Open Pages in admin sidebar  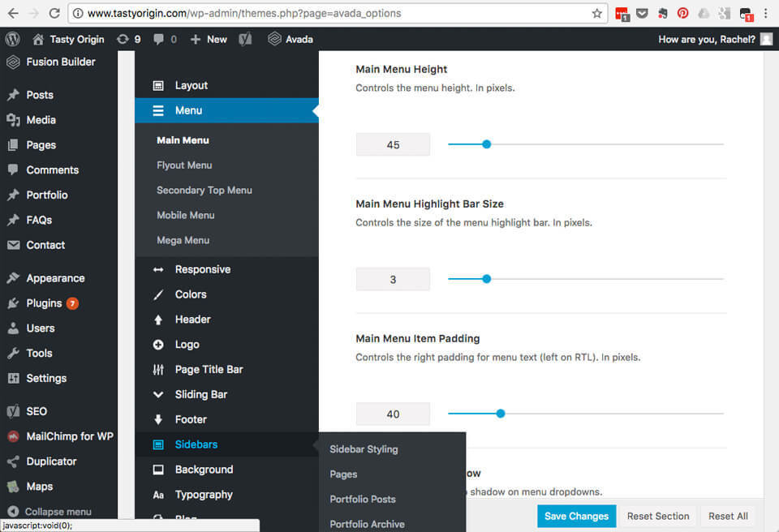click(58, 145)
